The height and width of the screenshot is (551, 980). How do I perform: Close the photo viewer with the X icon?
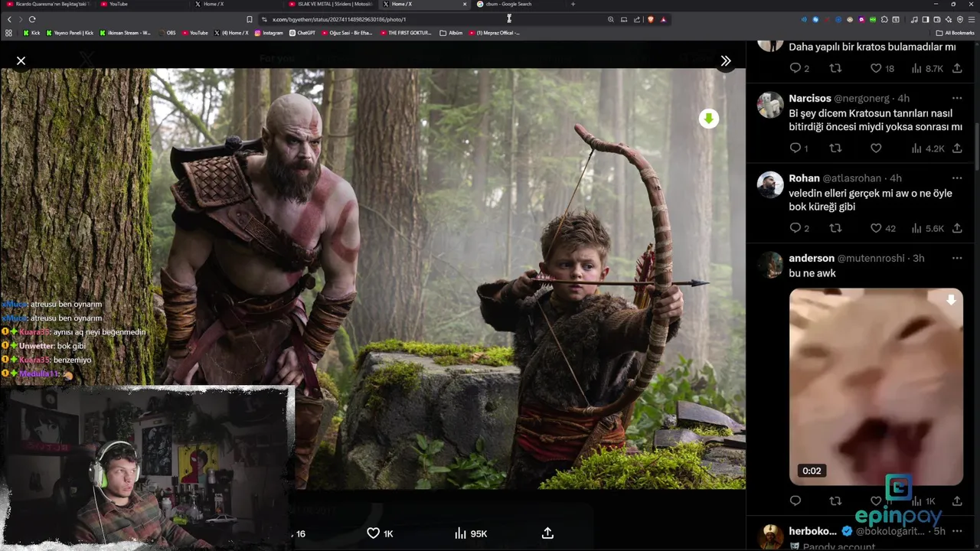point(21,60)
